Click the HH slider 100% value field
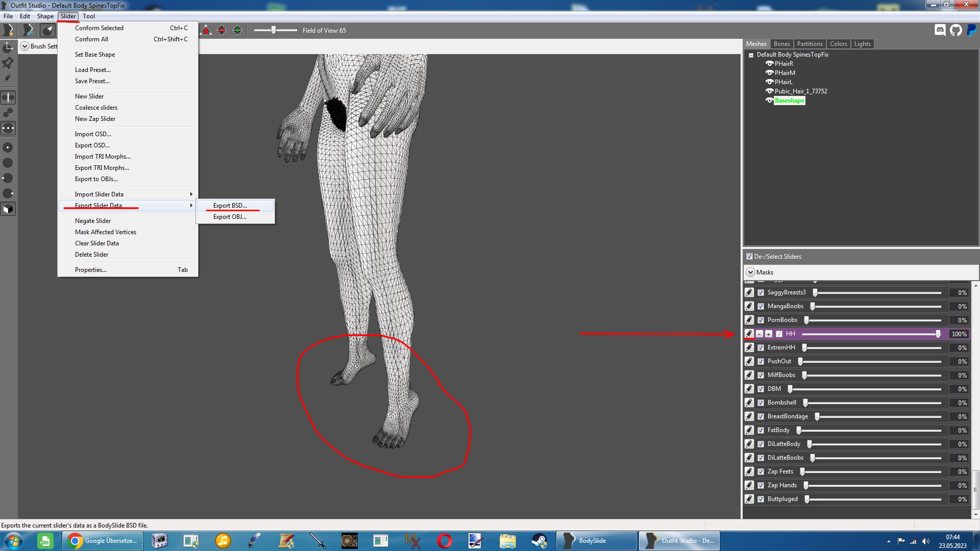 coord(959,334)
